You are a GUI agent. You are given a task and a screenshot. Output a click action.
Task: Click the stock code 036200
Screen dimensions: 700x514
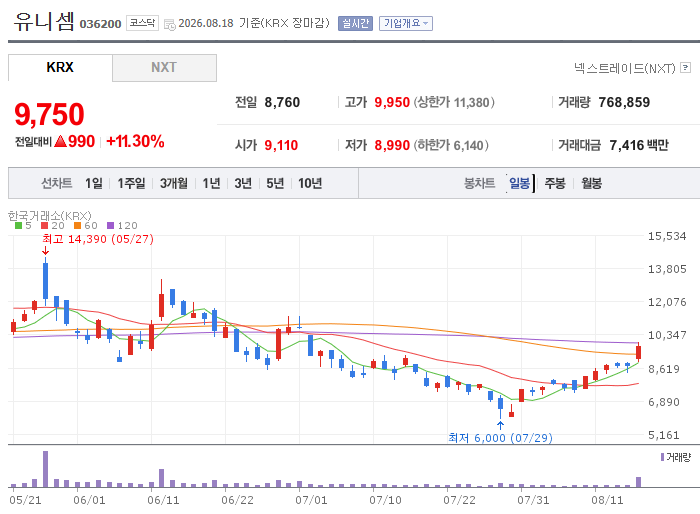click(x=100, y=24)
